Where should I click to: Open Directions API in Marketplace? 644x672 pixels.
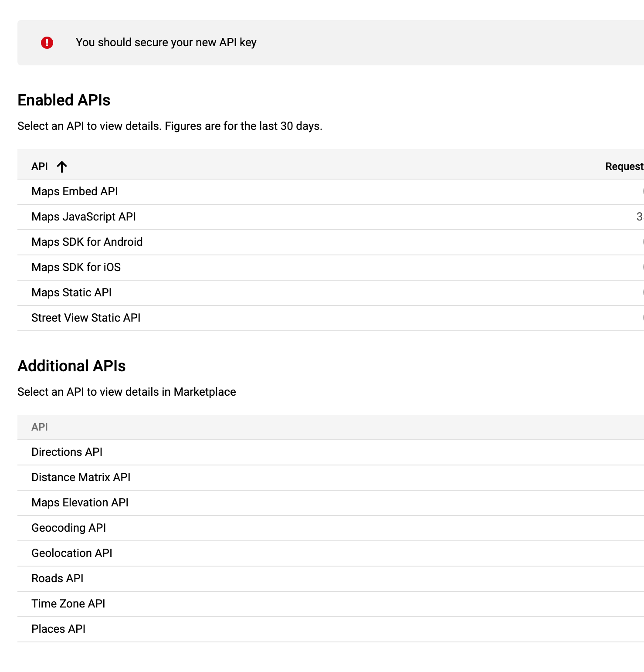pyautogui.click(x=67, y=452)
